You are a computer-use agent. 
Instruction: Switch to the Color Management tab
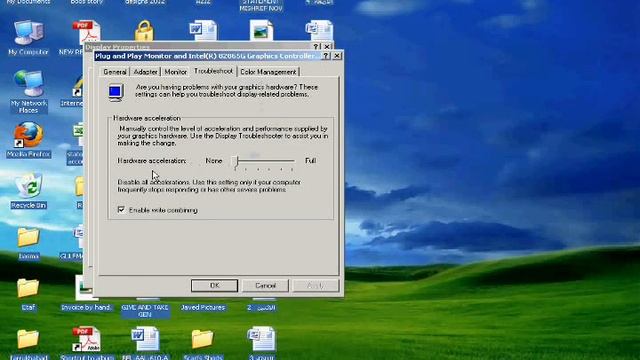pyautogui.click(x=268, y=72)
